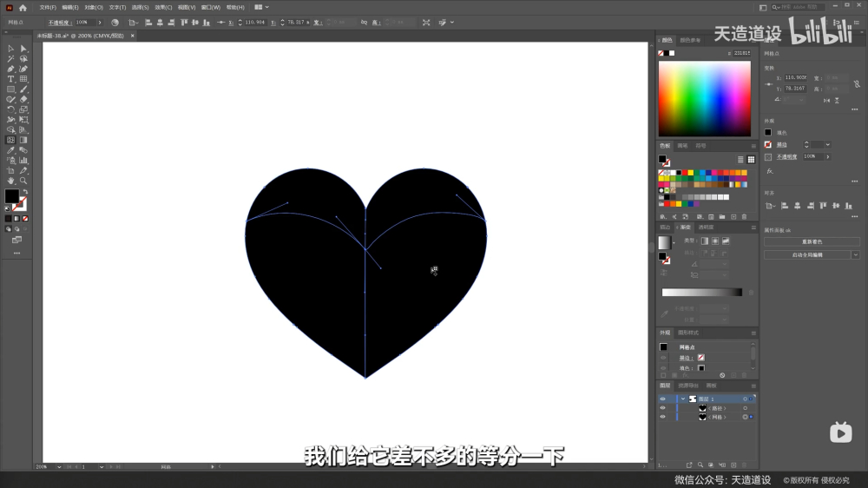Image resolution: width=868 pixels, height=488 pixels.
Task: Switch to the 透明度 panel tab
Action: point(706,228)
